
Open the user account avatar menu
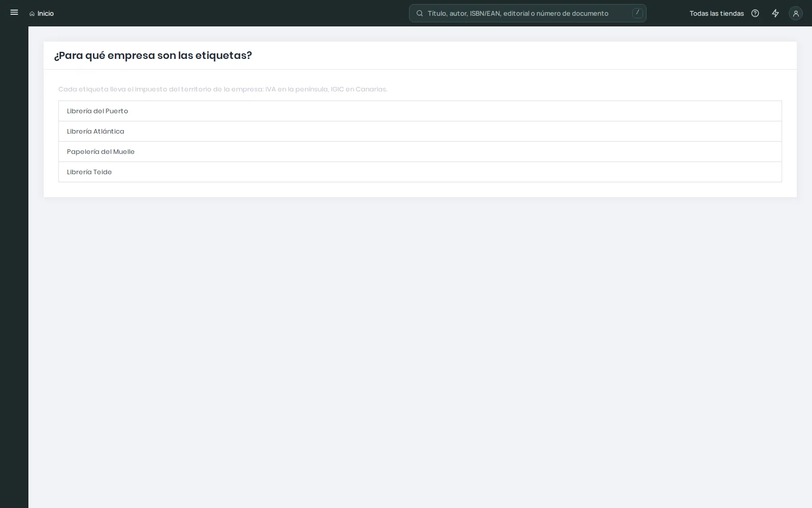[796, 13]
